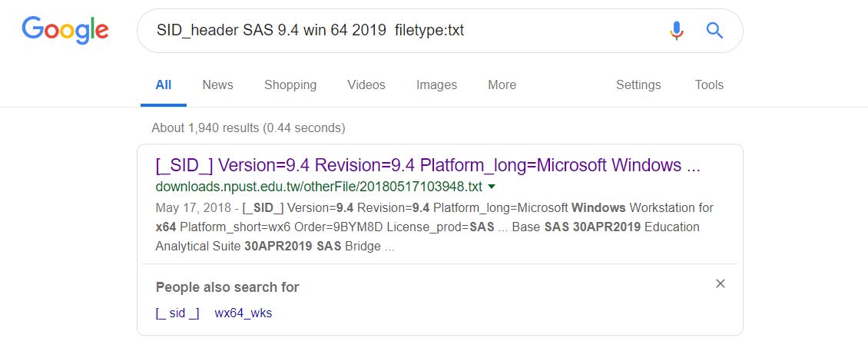Search for the related term [_ sid _]
The image size is (868, 361).
pos(177,313)
